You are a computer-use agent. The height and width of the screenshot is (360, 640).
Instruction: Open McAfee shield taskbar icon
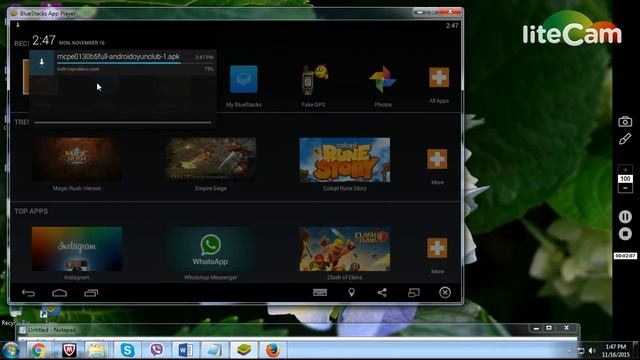tap(69, 350)
